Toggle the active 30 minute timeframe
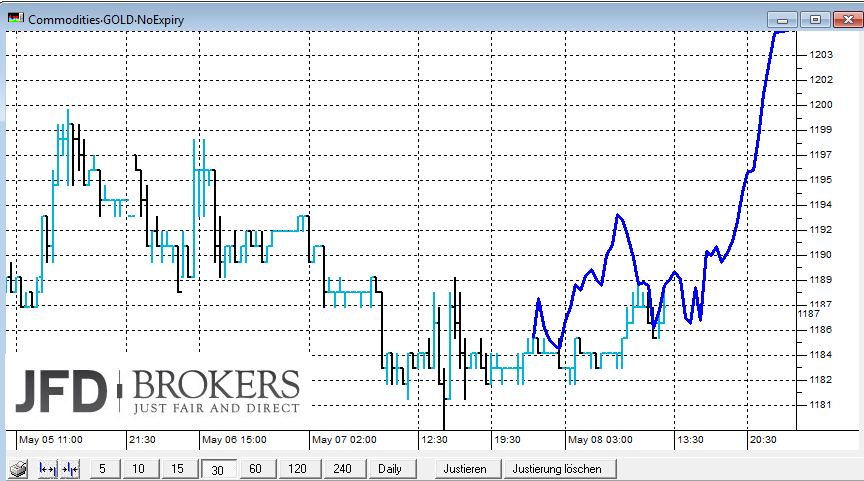 [x=218, y=469]
